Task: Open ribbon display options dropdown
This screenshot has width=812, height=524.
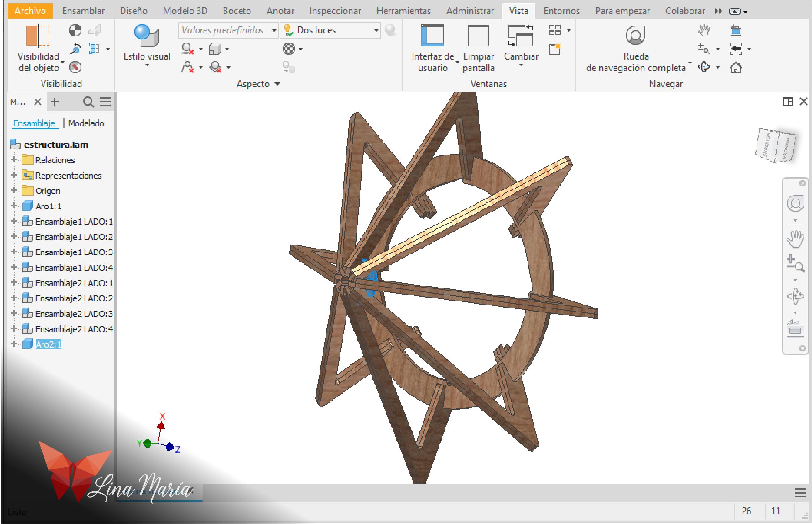Action: pos(737,12)
